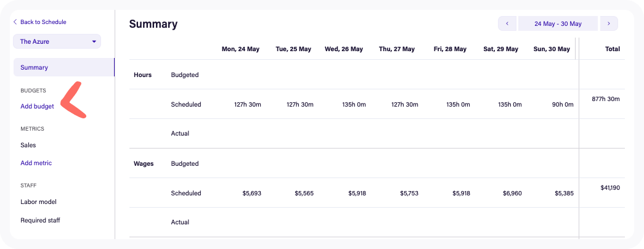Open The Azure location dropdown
Image resolution: width=644 pixels, height=249 pixels.
tap(57, 41)
